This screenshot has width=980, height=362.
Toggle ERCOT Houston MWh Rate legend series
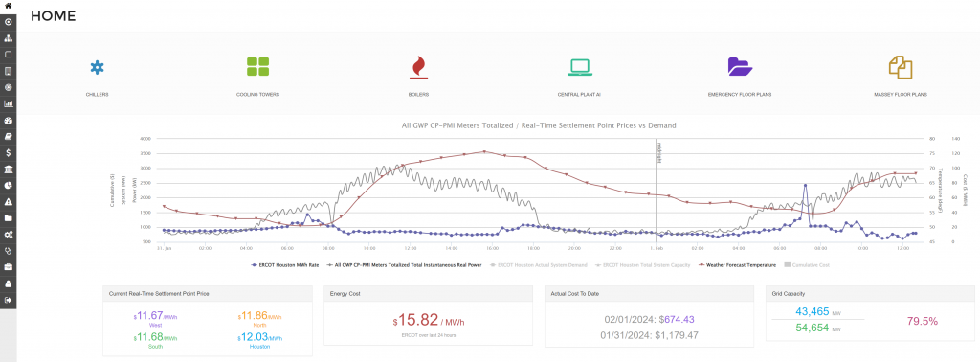point(285,265)
